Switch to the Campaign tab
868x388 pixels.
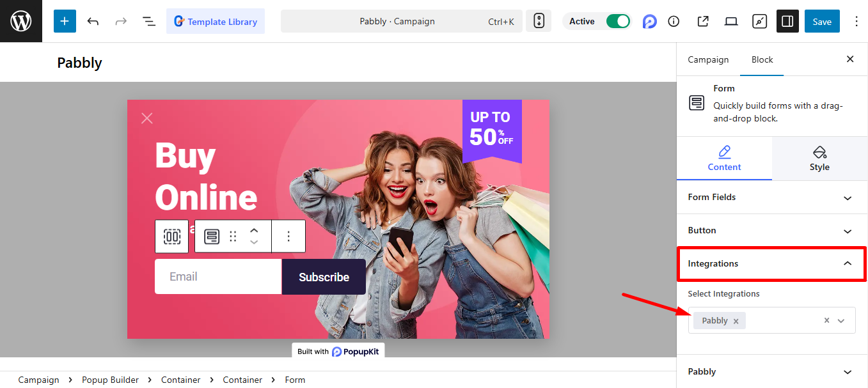click(708, 59)
